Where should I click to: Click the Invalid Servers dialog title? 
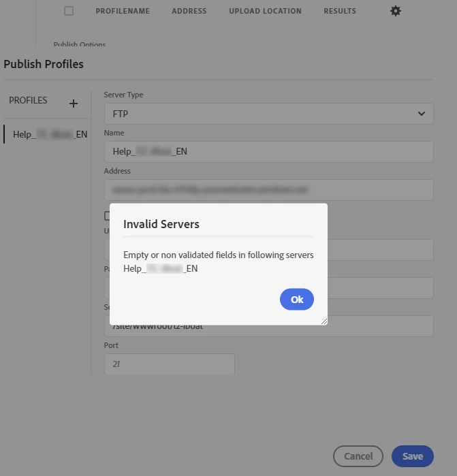tap(161, 224)
